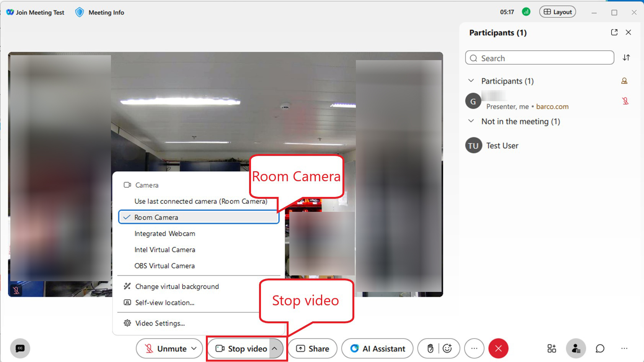Collapse the Not in the meeting group
The width and height of the screenshot is (644, 362).
point(471,121)
